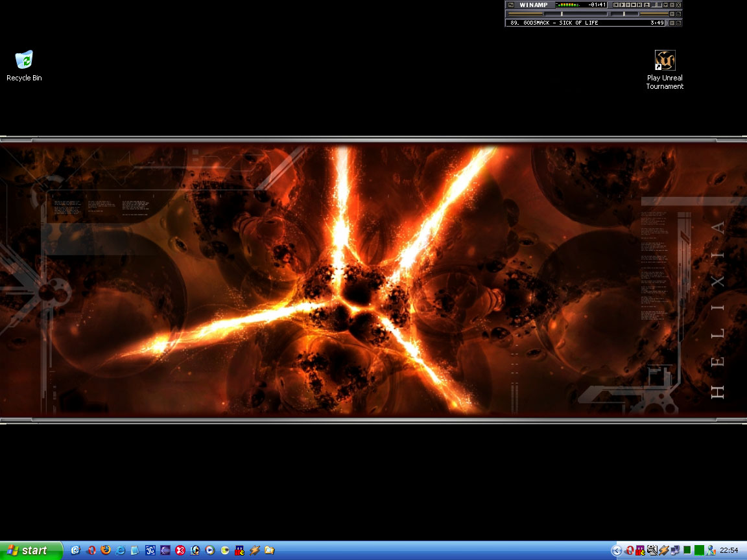747x560 pixels.
Task: Open the printer-like tray icon
Action: [652, 550]
